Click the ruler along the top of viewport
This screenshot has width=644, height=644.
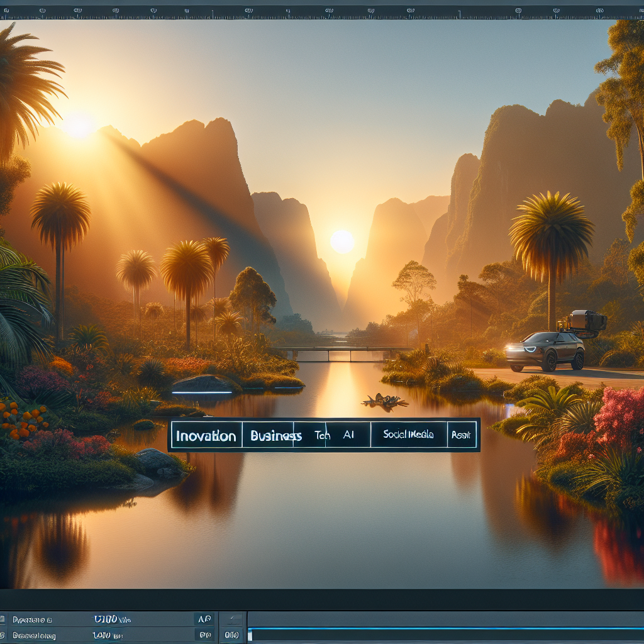coord(322,13)
